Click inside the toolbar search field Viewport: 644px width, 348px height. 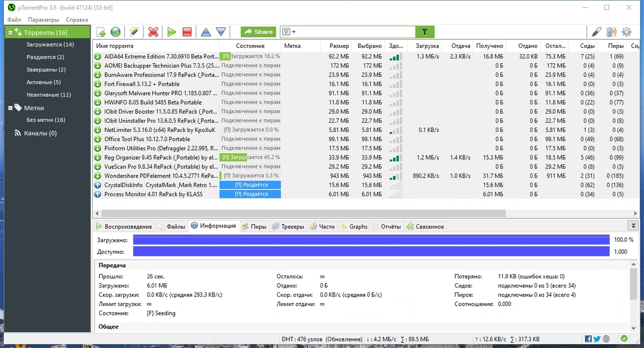pyautogui.click(x=356, y=32)
